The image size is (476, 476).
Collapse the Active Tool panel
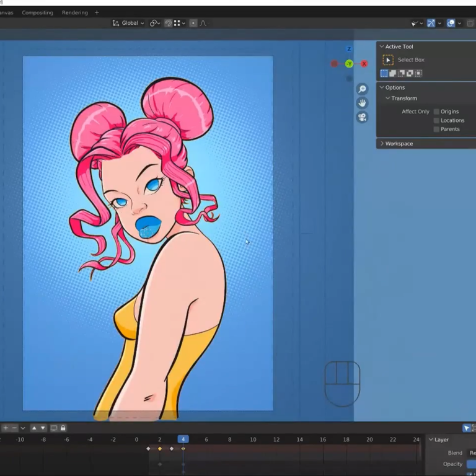tap(399, 46)
